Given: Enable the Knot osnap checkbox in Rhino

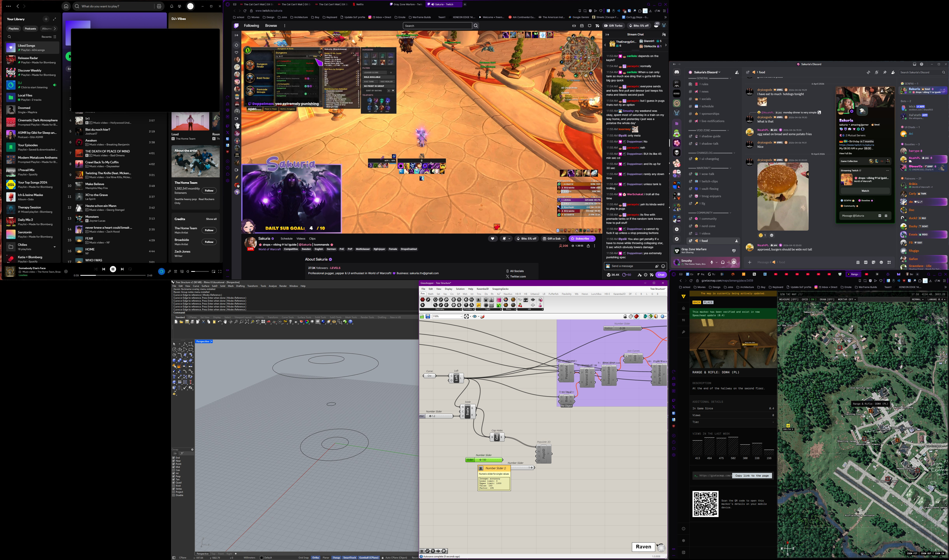Looking at the screenshot, I should pyautogui.click(x=174, y=486).
